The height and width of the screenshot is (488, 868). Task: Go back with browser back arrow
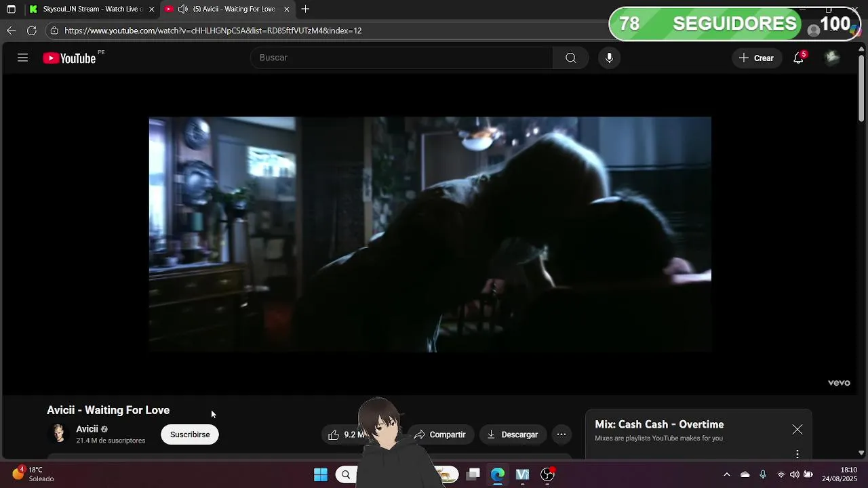11,30
